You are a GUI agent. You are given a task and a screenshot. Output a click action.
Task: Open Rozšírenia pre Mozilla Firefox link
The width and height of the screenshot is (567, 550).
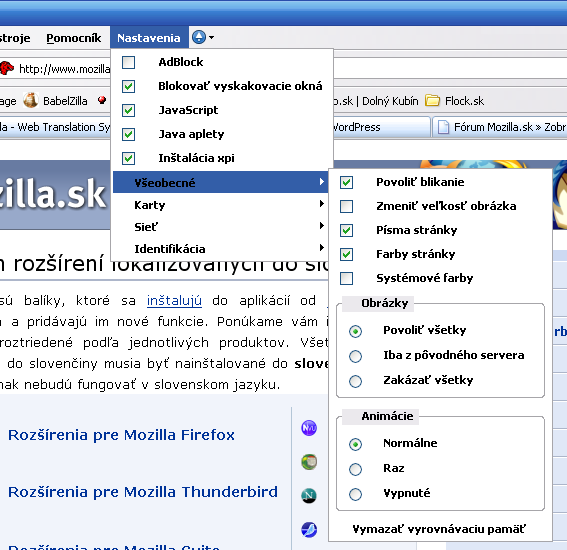pos(122,435)
